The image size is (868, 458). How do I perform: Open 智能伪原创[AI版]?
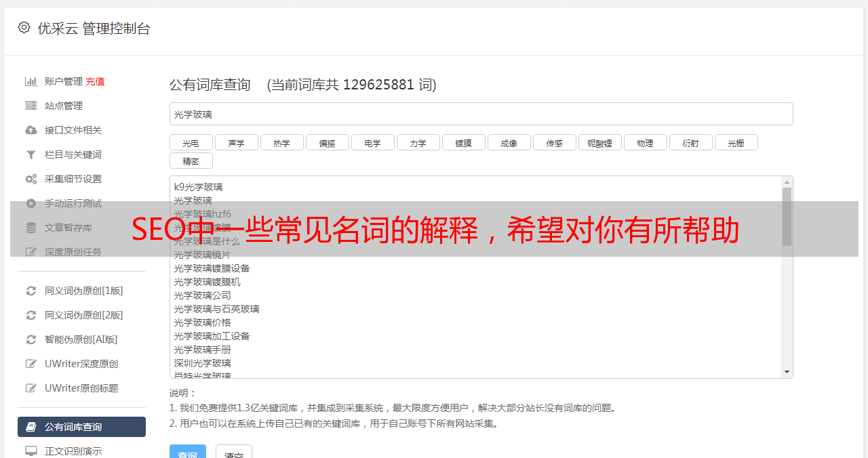click(81, 339)
